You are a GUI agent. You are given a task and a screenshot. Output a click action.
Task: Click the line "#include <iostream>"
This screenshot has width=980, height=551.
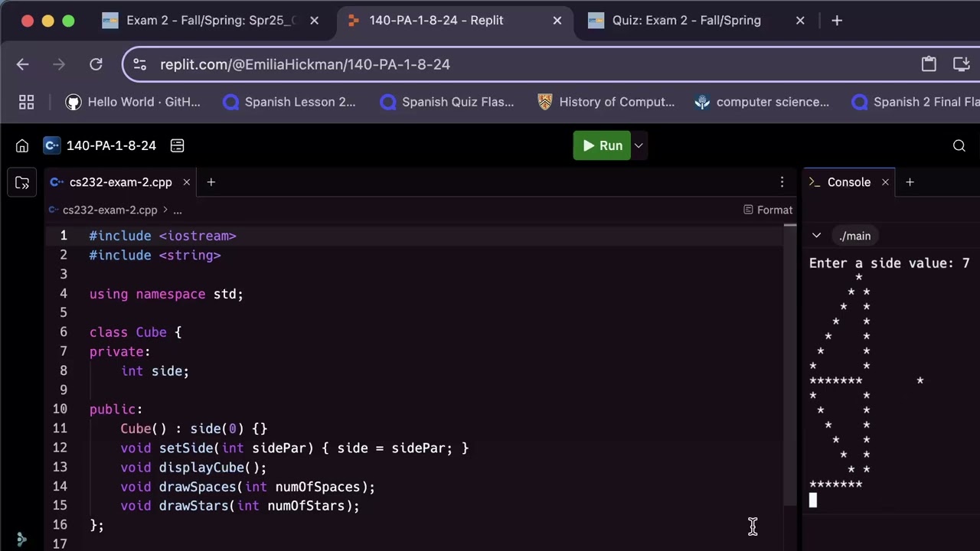tap(163, 236)
